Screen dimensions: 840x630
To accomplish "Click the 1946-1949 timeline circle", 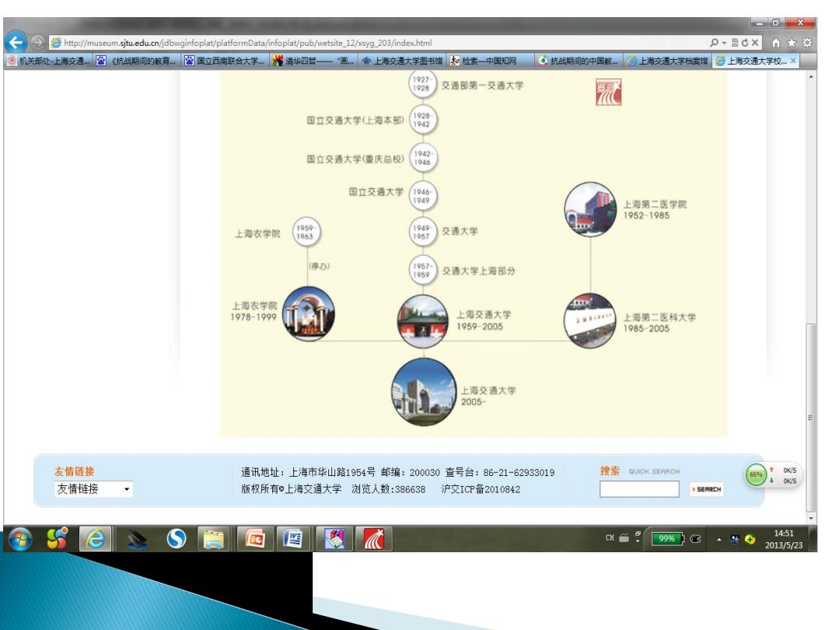I will click(422, 195).
